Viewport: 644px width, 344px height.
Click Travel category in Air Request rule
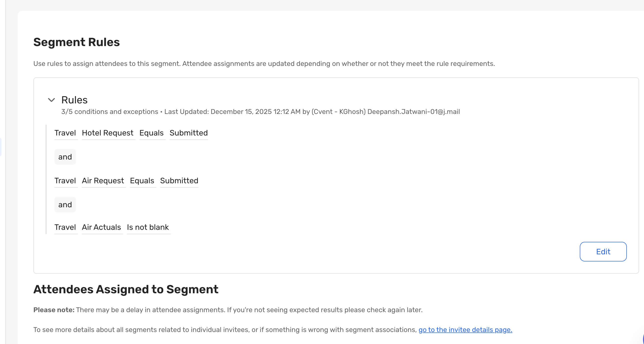point(65,181)
